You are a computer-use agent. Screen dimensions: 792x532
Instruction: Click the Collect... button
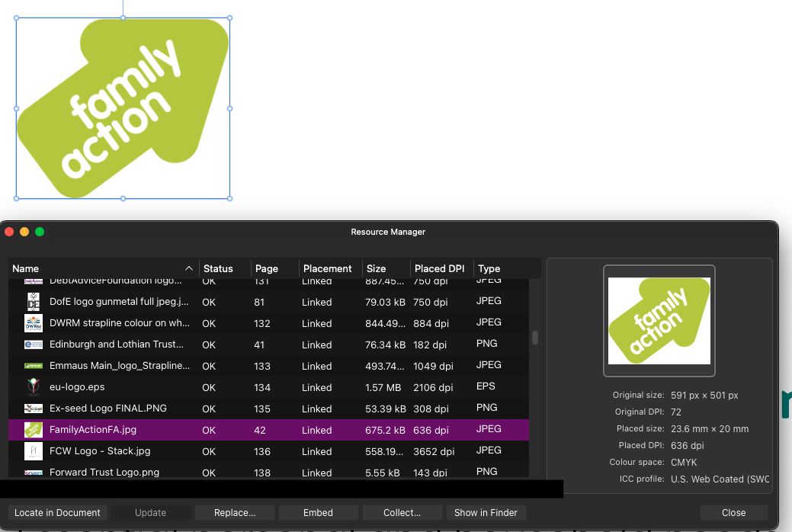tap(402, 512)
